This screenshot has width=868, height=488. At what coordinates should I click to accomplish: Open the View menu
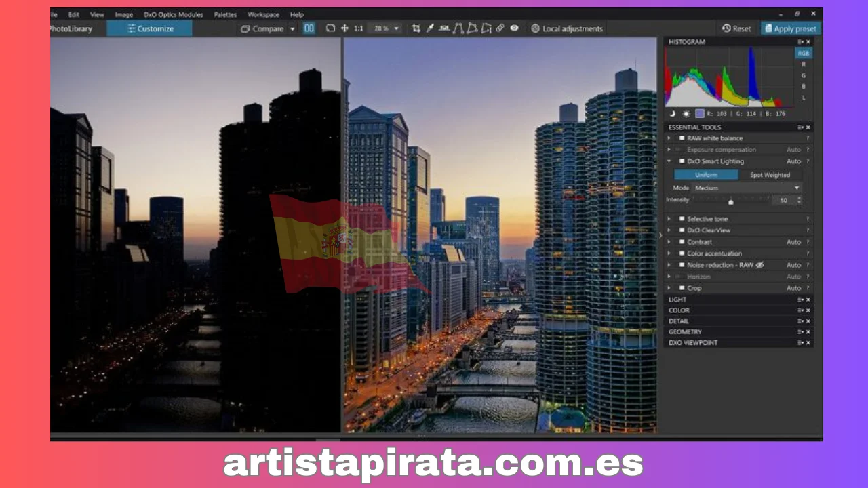click(x=97, y=14)
